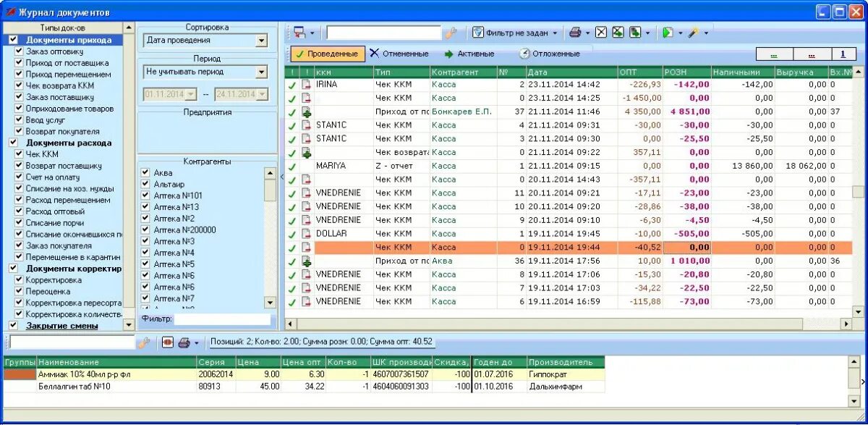Select the Беллалгин таб №10 row
Viewport: 868px width, 425px height.
304,387
